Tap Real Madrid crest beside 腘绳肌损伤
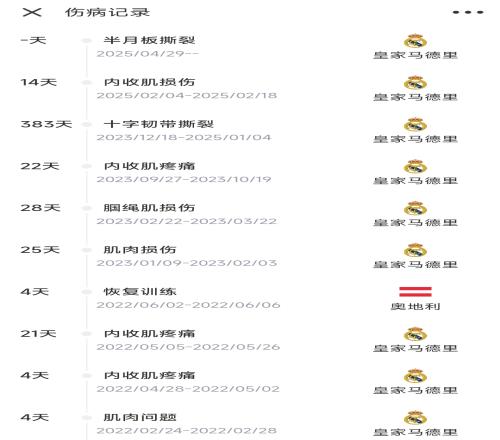500x440 pixels. click(415, 208)
